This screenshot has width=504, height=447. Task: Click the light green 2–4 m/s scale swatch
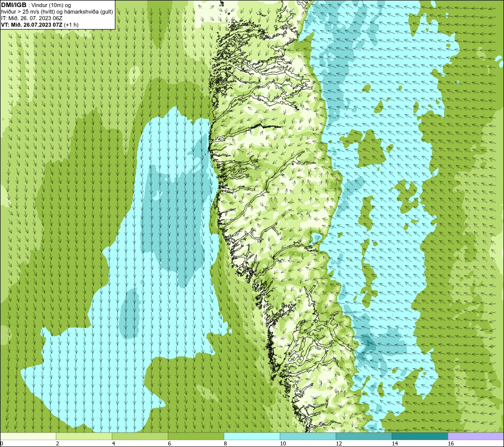pyautogui.click(x=84, y=436)
